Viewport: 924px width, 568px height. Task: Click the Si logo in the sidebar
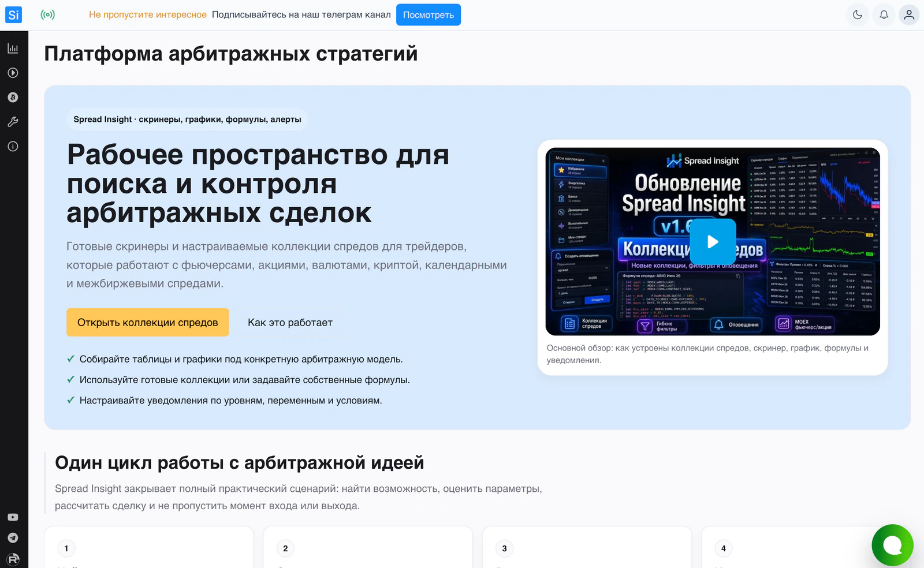(13, 15)
